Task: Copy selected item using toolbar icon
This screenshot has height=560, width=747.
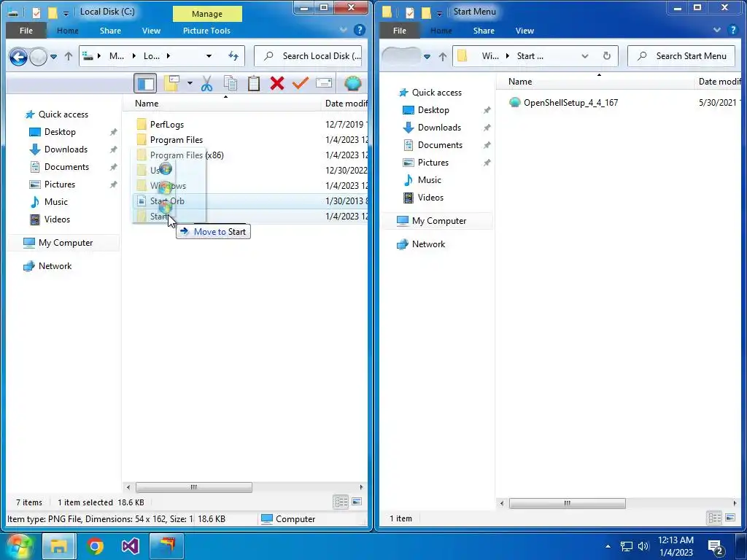Action: pyautogui.click(x=231, y=83)
